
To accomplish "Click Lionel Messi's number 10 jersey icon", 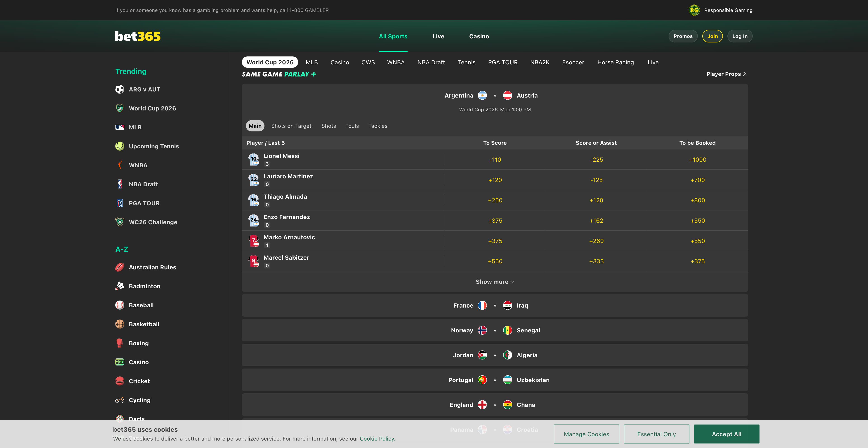I will 254,160.
